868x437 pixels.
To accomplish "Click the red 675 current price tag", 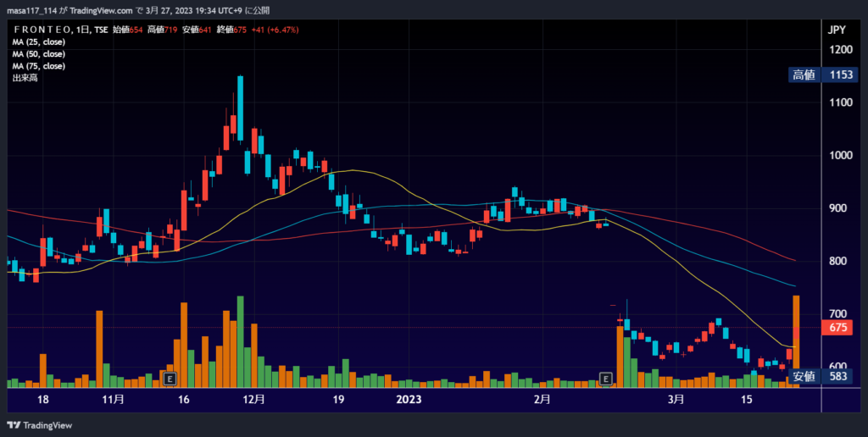I will coord(838,328).
